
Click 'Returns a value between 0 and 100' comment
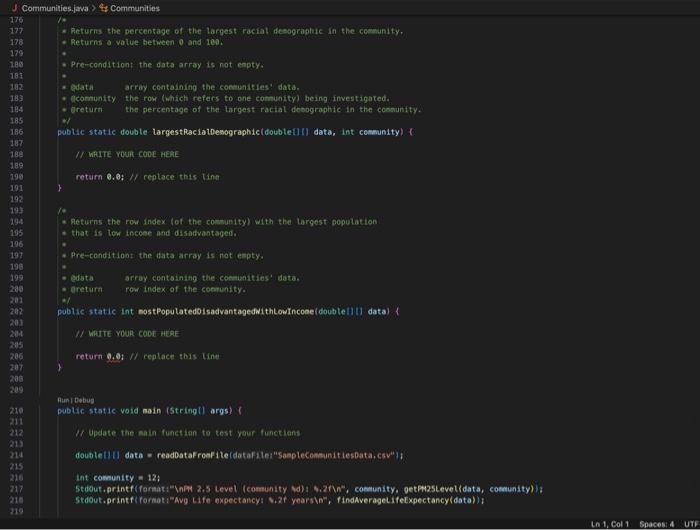[147, 42]
